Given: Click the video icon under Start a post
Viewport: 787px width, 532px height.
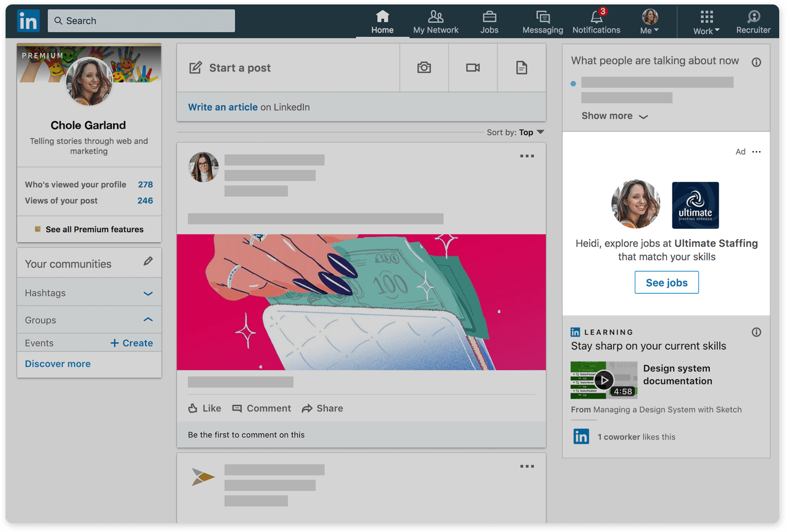Looking at the screenshot, I should (x=472, y=67).
